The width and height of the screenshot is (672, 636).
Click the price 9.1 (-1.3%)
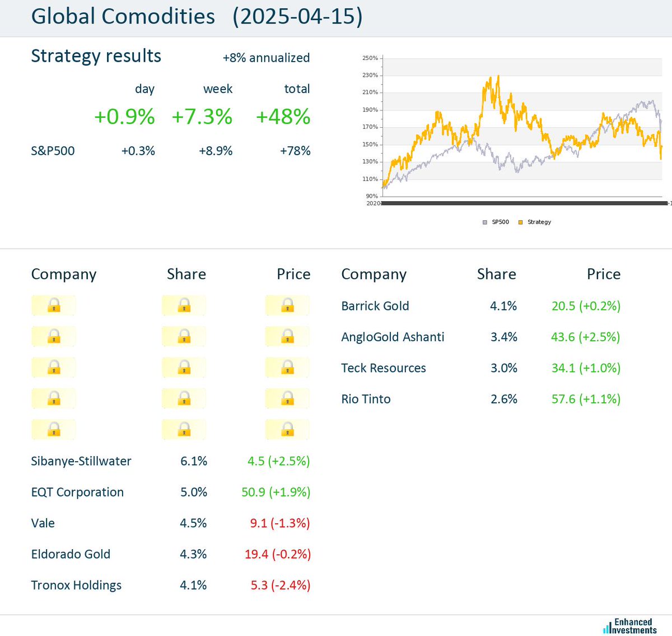click(280, 523)
